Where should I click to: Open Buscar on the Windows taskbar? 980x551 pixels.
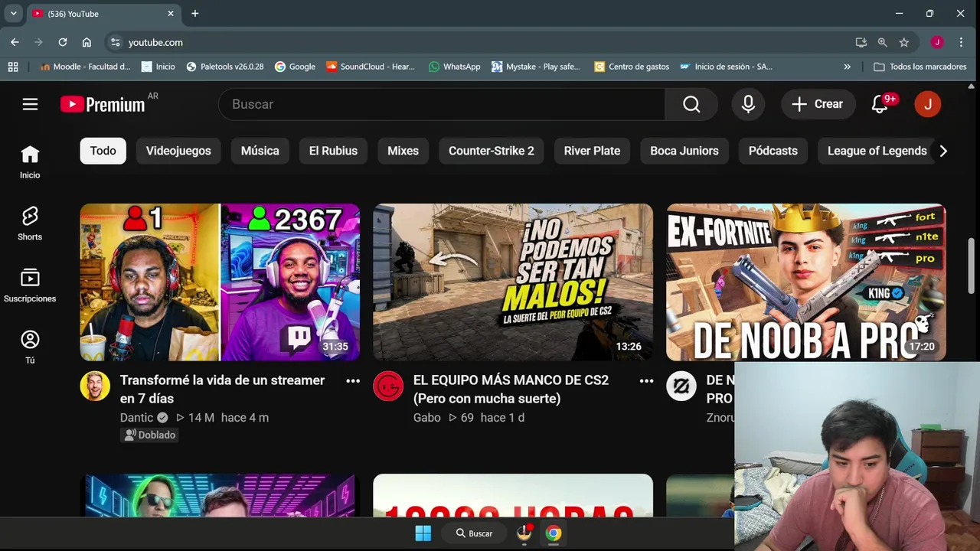point(475,533)
